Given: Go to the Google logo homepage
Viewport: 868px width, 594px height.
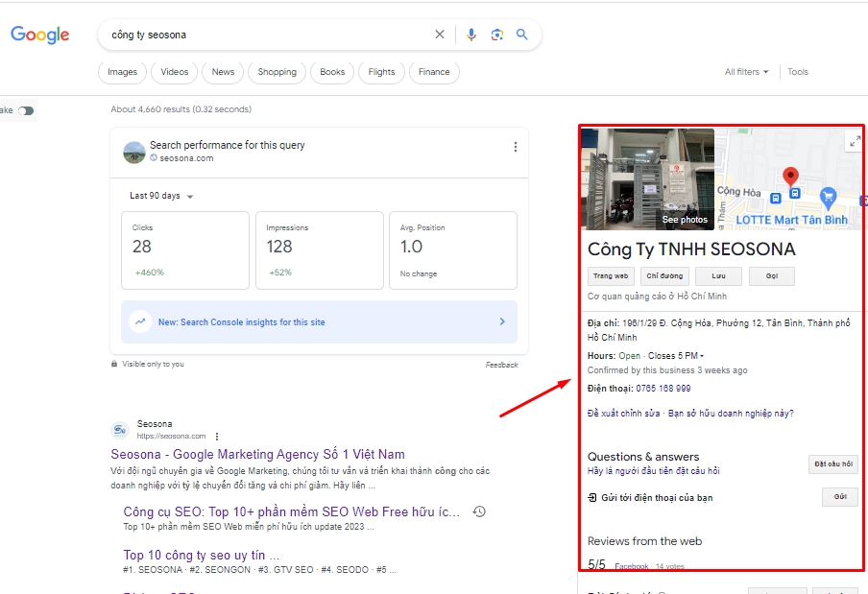Looking at the screenshot, I should point(40,36).
